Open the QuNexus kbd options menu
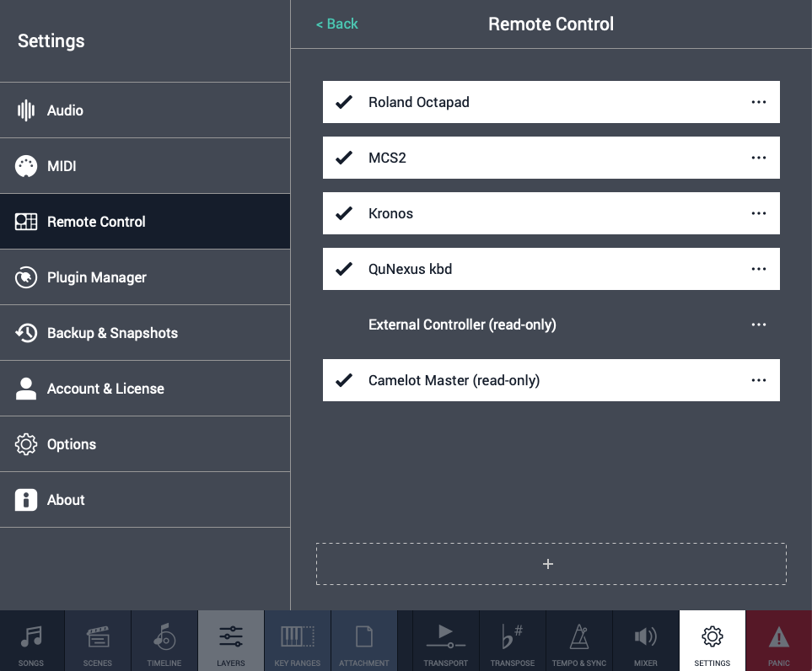The image size is (812, 671). click(758, 269)
